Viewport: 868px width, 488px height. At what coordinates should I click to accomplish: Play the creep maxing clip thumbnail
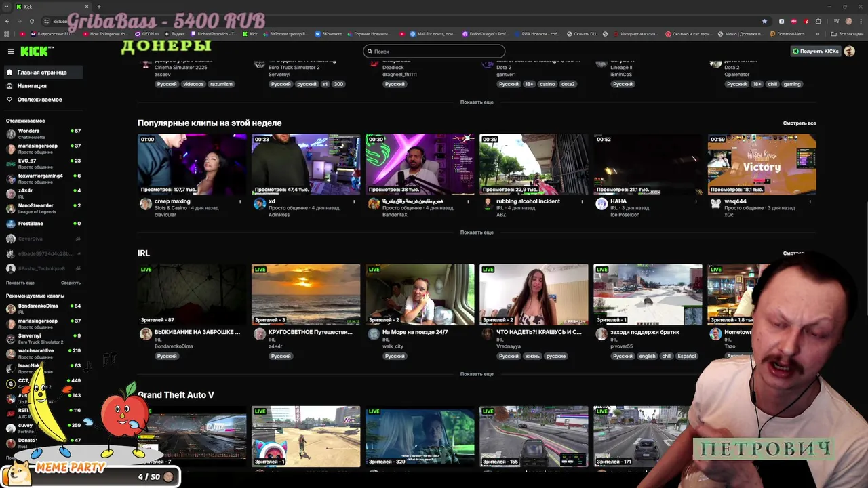point(192,164)
